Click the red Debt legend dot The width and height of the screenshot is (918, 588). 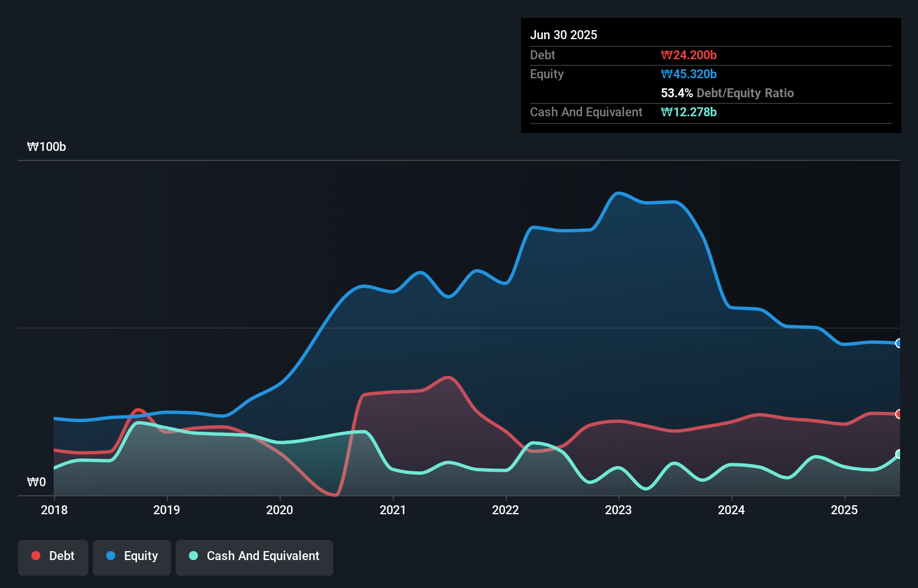pyautogui.click(x=35, y=556)
